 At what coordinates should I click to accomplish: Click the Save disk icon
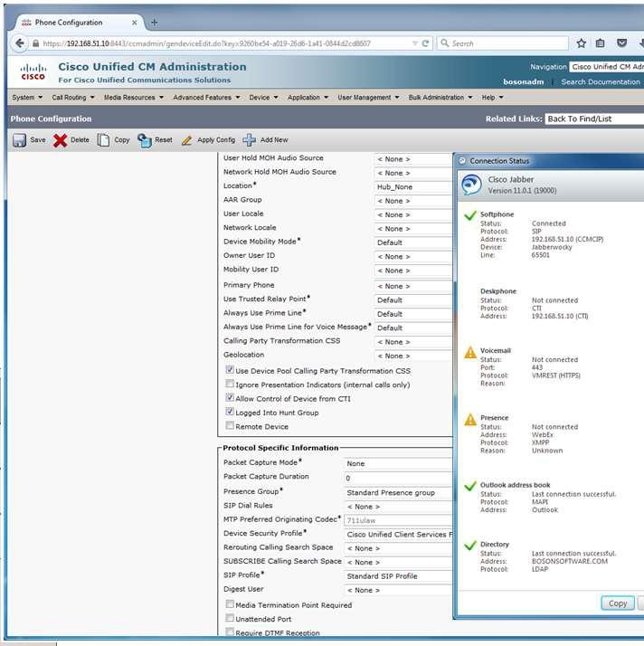(19, 140)
